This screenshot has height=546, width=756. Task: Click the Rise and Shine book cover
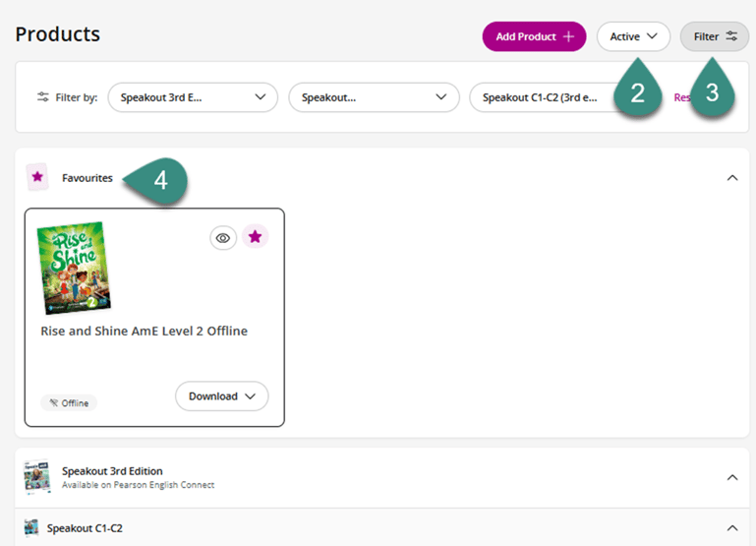tap(74, 268)
